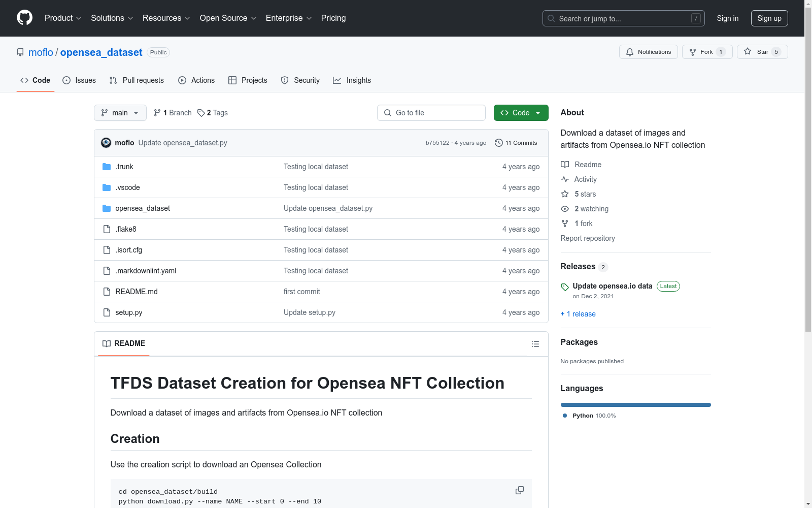The width and height of the screenshot is (812, 508).
Task: Focus the Go to file input
Action: click(431, 113)
